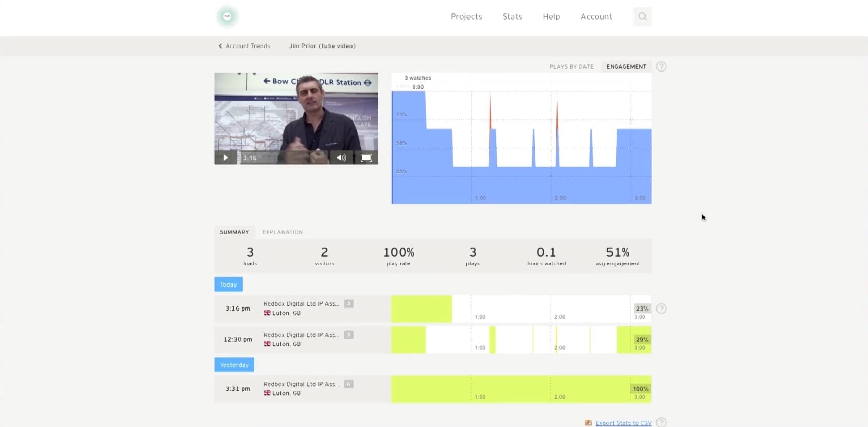Click the 100% play rate value
The height and width of the screenshot is (427, 868).
point(398,252)
